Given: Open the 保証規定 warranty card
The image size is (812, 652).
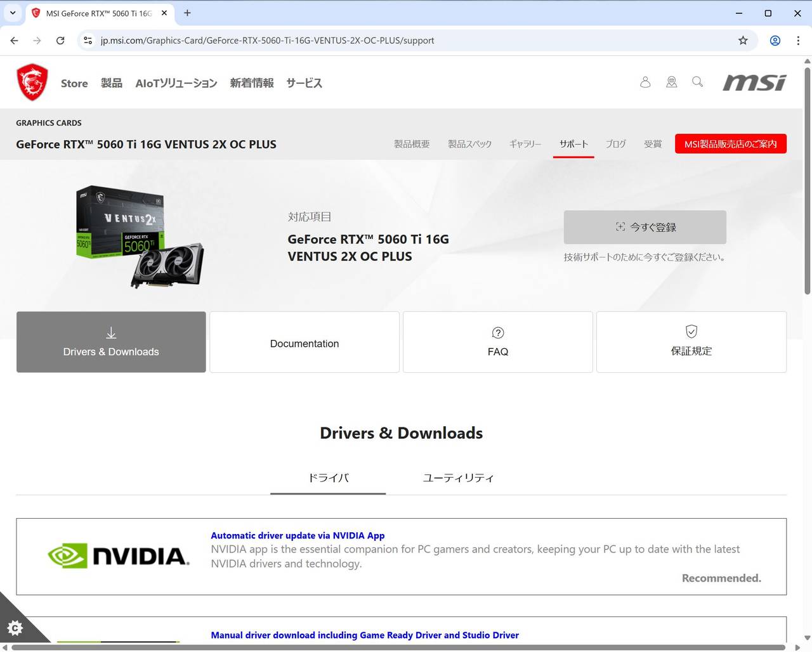Looking at the screenshot, I should point(691,342).
